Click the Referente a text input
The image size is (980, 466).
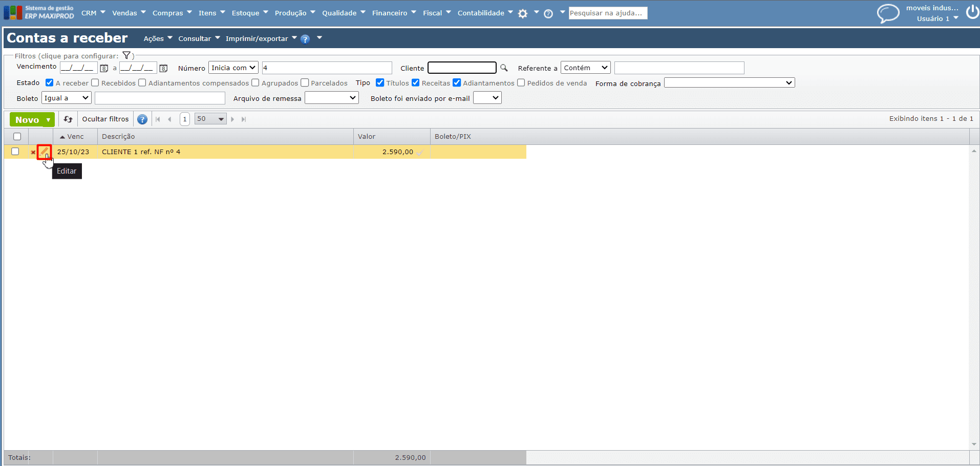tap(679, 68)
